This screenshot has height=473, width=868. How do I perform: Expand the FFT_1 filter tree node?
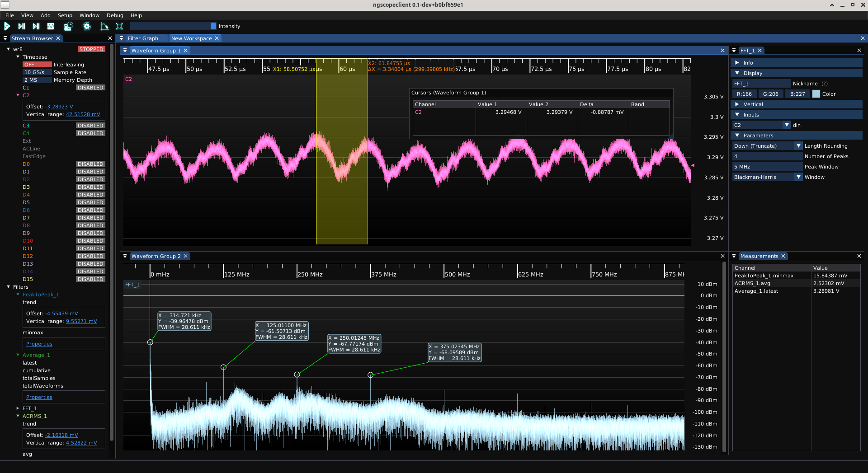(18, 408)
